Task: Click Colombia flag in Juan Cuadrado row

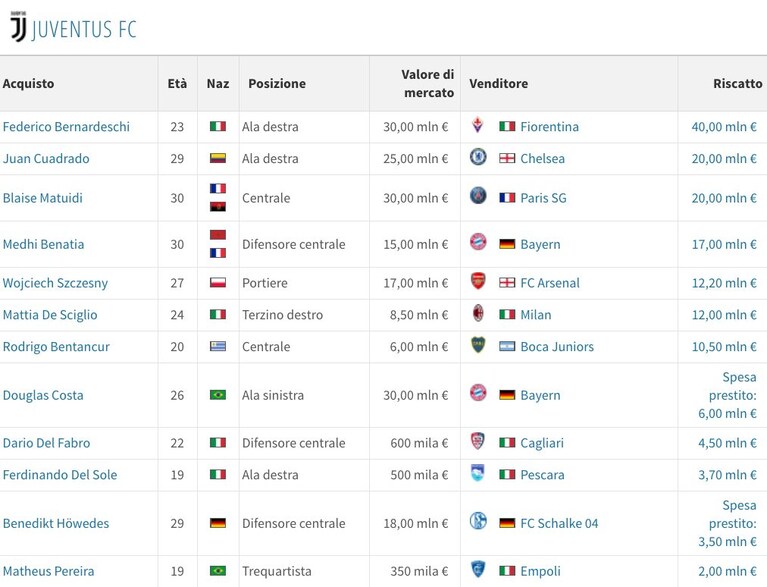Action: (x=218, y=158)
